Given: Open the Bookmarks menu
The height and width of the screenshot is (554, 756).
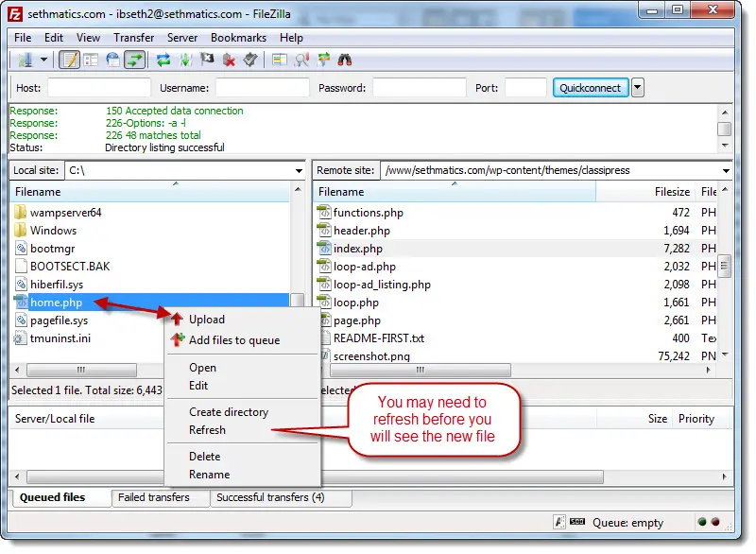Looking at the screenshot, I should pyautogui.click(x=238, y=38).
